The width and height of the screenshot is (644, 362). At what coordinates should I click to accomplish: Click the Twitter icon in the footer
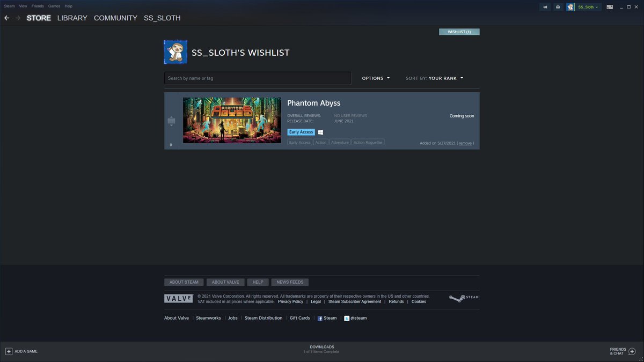tap(347, 318)
